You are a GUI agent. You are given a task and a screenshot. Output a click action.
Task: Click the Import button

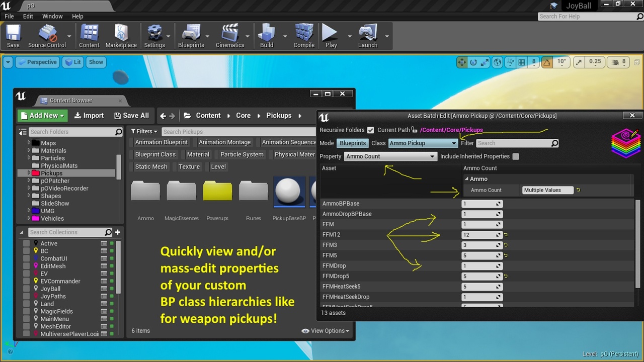(89, 116)
